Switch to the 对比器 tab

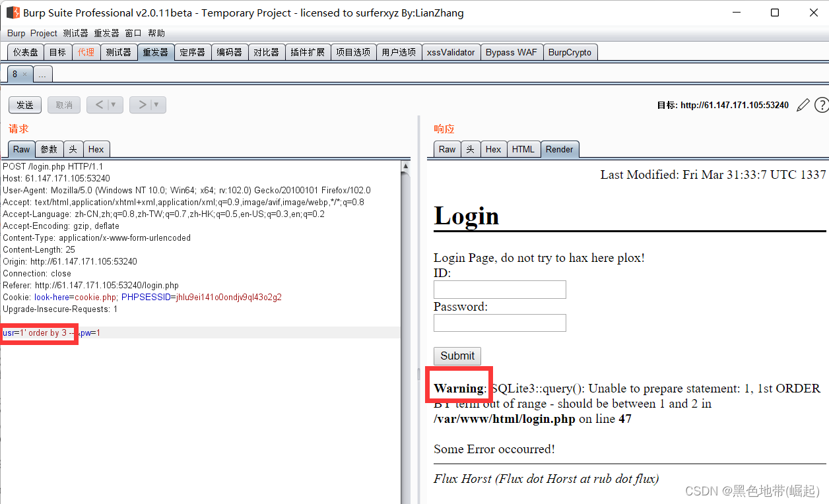[267, 52]
